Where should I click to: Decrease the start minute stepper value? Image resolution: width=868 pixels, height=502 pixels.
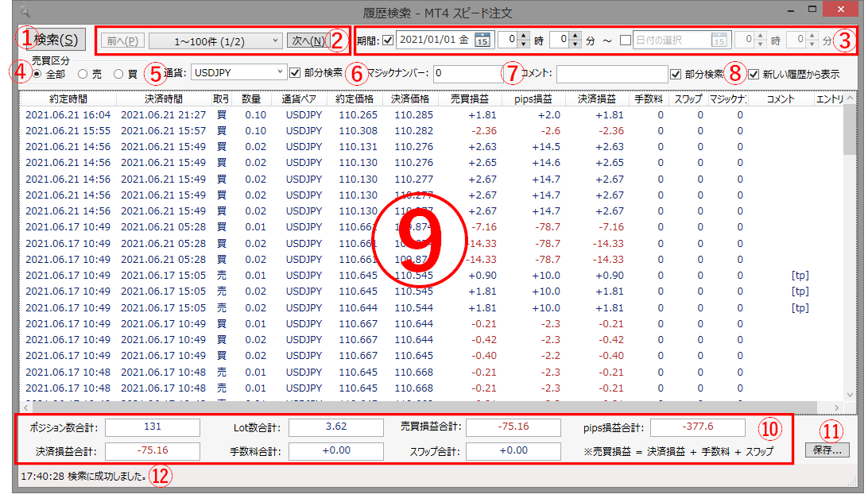575,44
